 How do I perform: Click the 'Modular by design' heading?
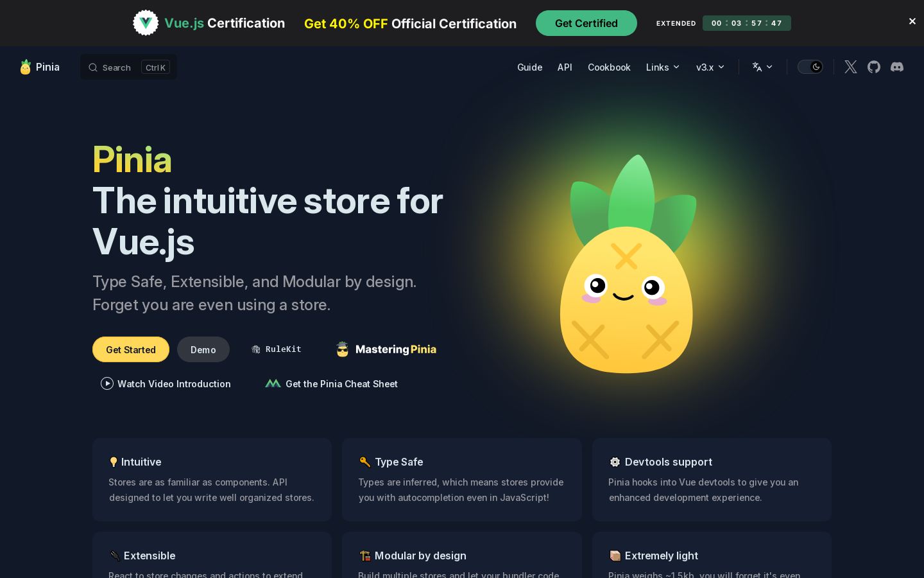point(420,556)
